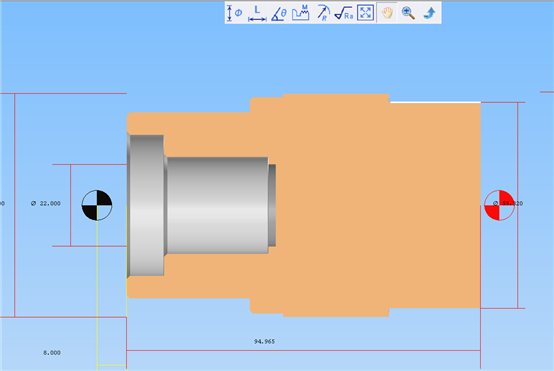
Task: Click the gray flange of the part
Action: coord(146,205)
